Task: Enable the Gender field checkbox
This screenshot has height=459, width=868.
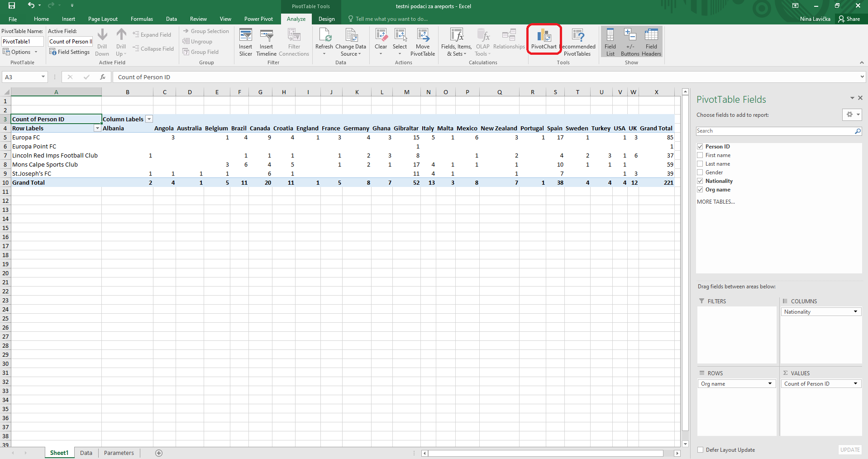Action: pyautogui.click(x=700, y=172)
